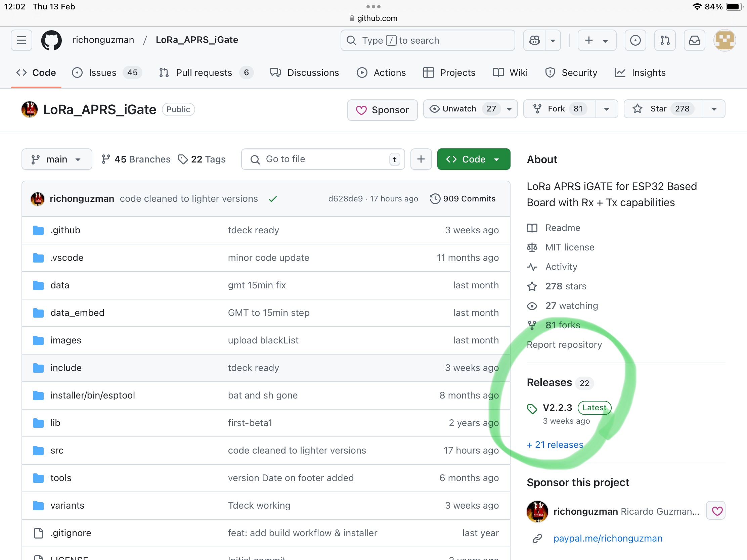The height and width of the screenshot is (560, 747).
Task: Open the src folder
Action: click(x=57, y=450)
